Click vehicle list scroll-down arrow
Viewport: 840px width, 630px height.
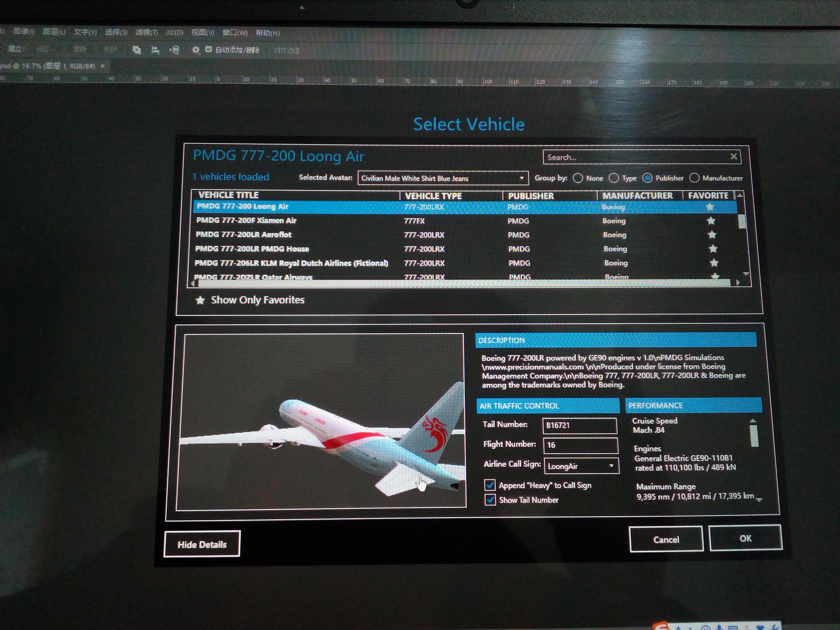746,274
